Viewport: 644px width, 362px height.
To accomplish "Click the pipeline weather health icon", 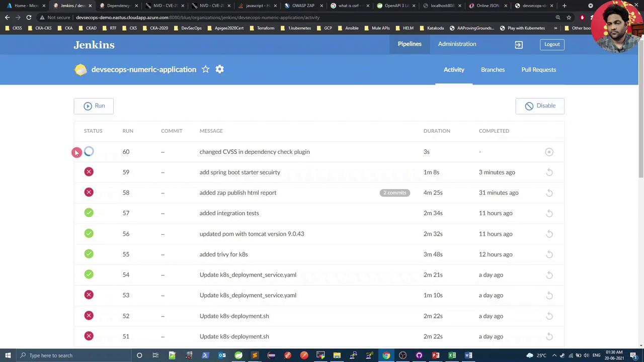I will tap(80, 69).
